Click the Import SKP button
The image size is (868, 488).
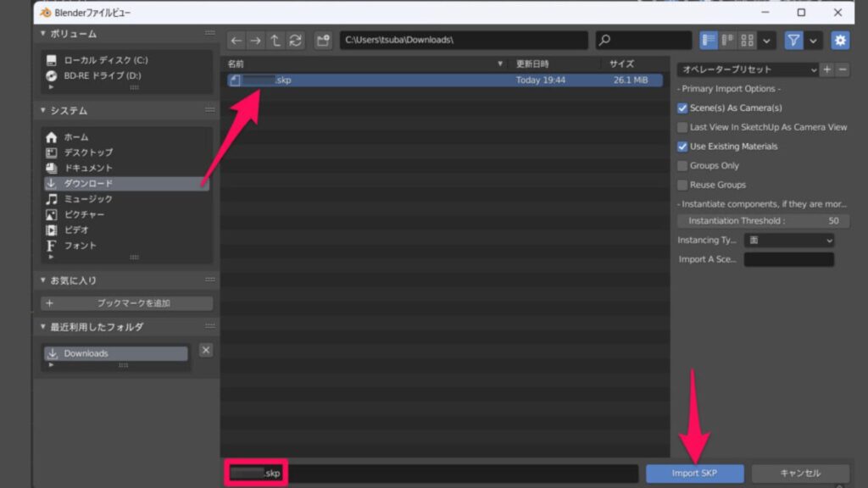tap(693, 474)
